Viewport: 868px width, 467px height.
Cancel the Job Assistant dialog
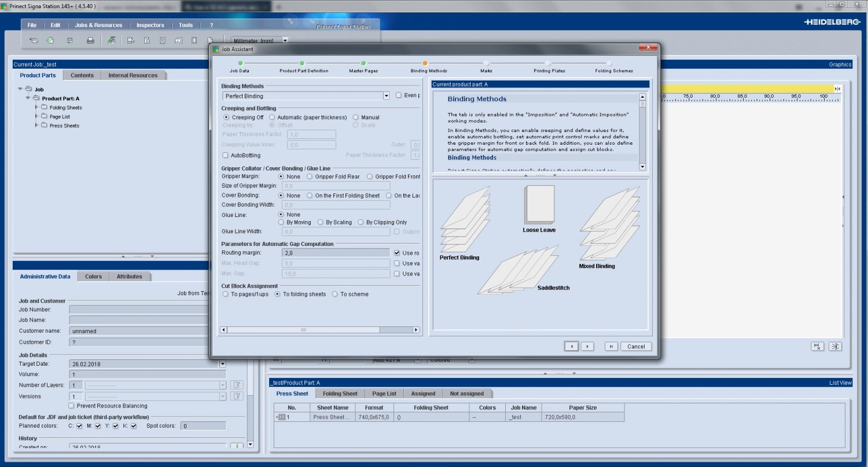pyautogui.click(x=636, y=346)
